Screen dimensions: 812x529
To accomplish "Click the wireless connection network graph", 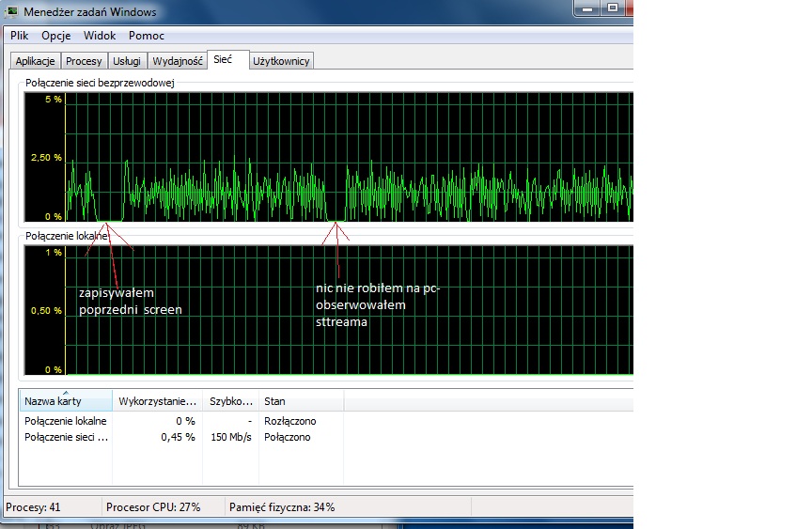I will point(329,157).
